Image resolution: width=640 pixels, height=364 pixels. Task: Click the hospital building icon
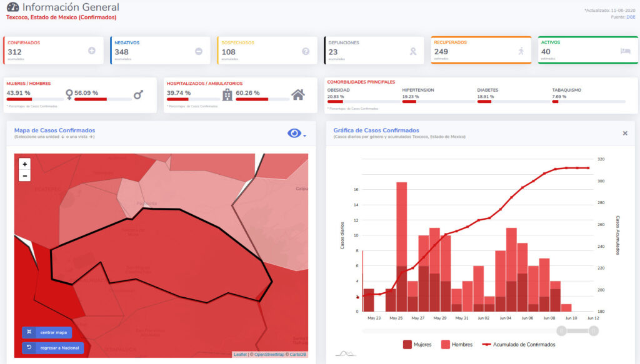coord(227,95)
